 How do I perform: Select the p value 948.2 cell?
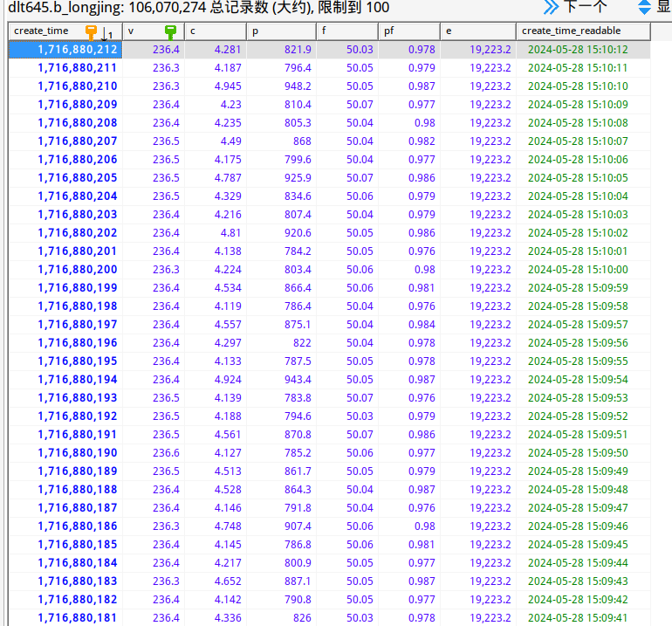(281, 86)
